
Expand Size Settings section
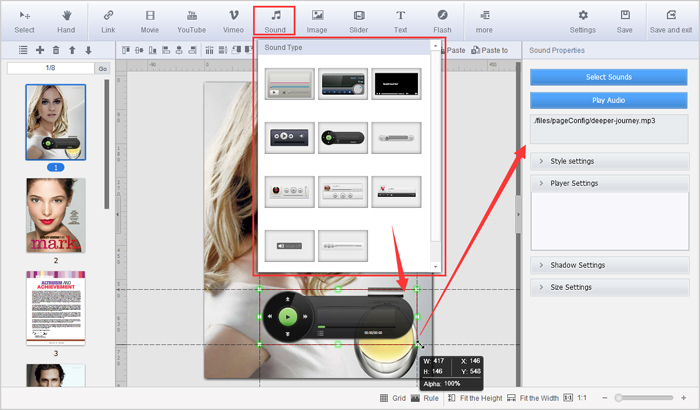609,287
